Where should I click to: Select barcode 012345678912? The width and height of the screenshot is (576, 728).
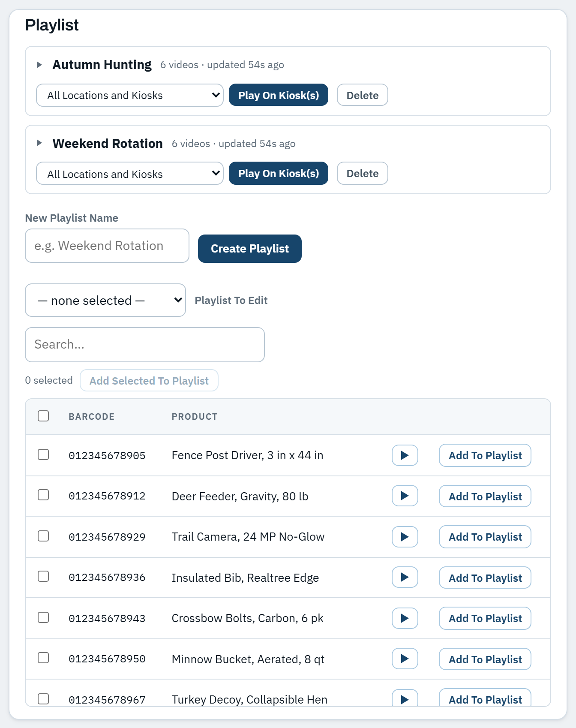click(x=107, y=496)
